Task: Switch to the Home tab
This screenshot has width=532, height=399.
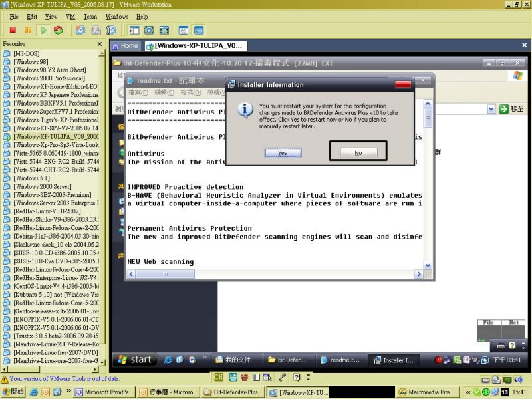Action: coord(126,45)
